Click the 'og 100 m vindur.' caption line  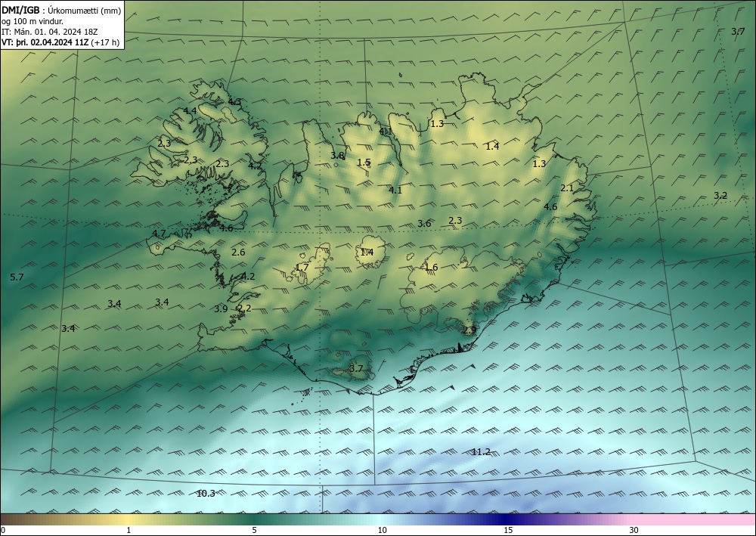point(33,21)
